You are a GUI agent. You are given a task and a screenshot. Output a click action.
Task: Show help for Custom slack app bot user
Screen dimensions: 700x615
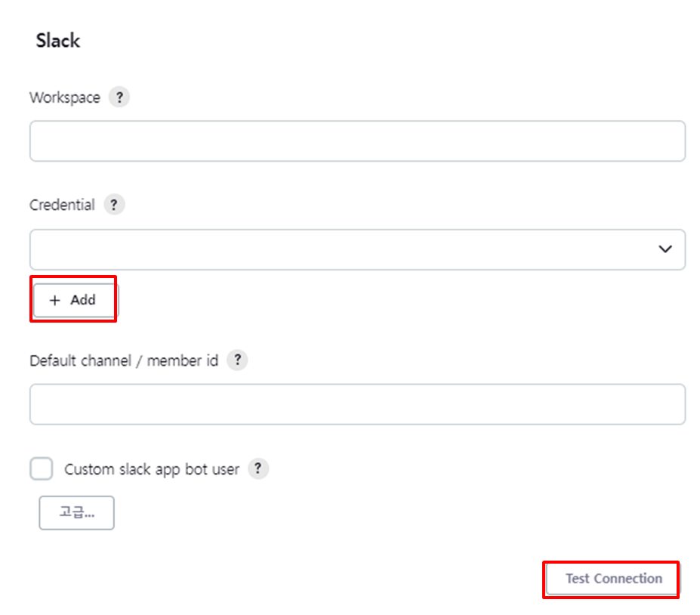(x=258, y=468)
